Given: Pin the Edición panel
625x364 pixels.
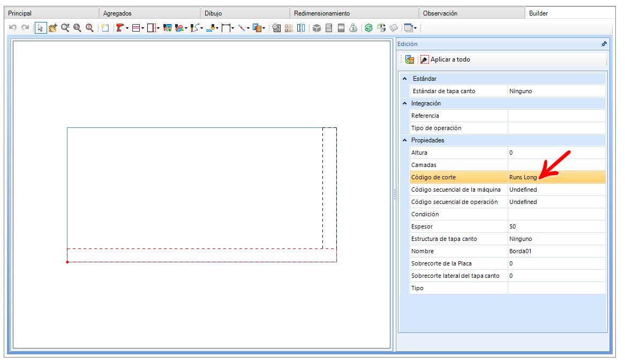Looking at the screenshot, I should 604,44.
